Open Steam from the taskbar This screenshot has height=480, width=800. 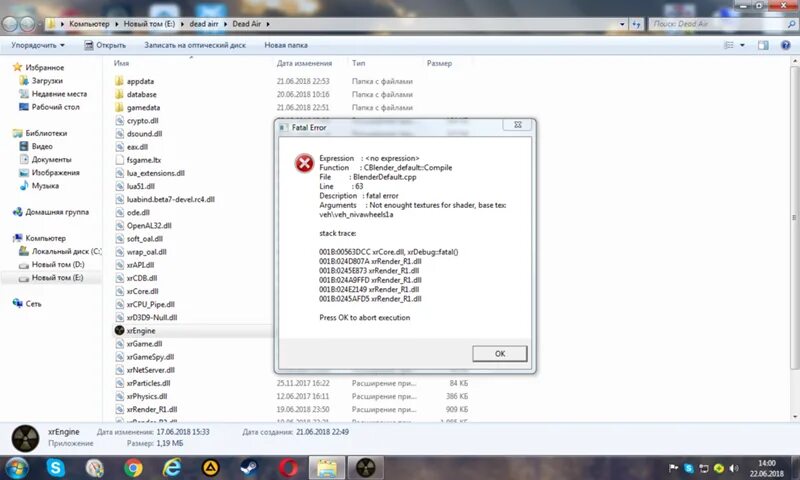pos(249,468)
